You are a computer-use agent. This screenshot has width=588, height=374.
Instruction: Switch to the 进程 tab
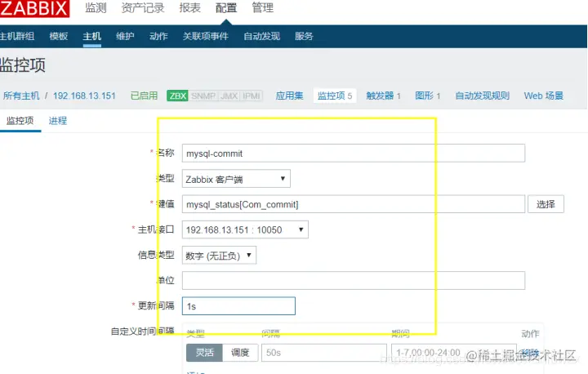(x=58, y=121)
